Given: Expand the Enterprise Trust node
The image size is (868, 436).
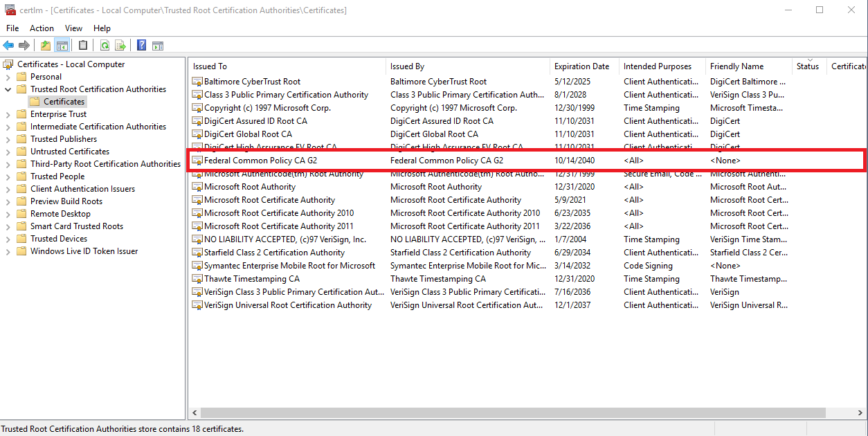Looking at the screenshot, I should 8,114.
